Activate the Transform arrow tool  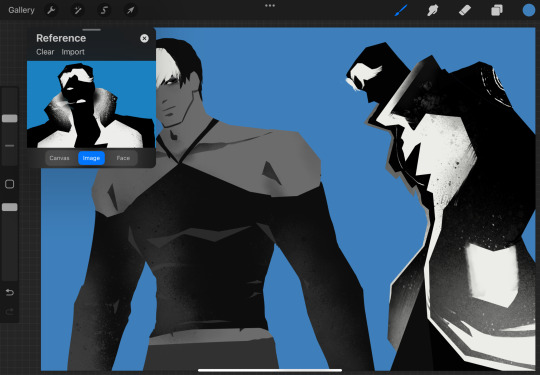pos(130,10)
